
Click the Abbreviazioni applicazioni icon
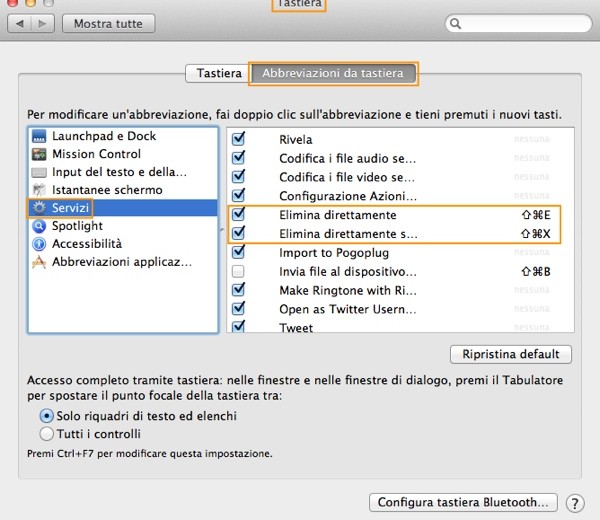point(39,262)
